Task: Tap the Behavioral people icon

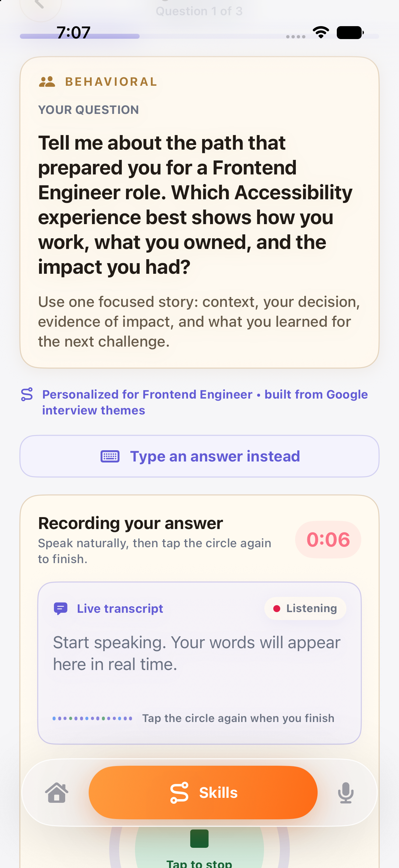Action: (47, 81)
